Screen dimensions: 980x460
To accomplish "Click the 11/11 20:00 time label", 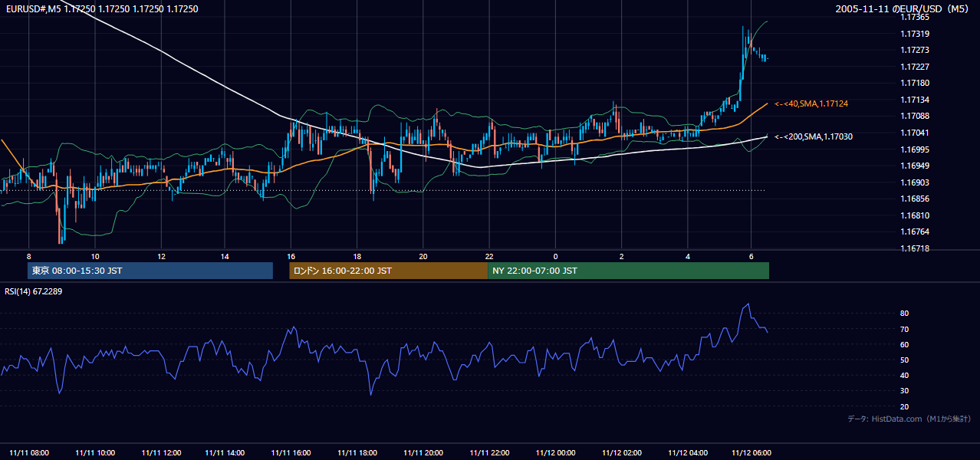I will pos(423,452).
